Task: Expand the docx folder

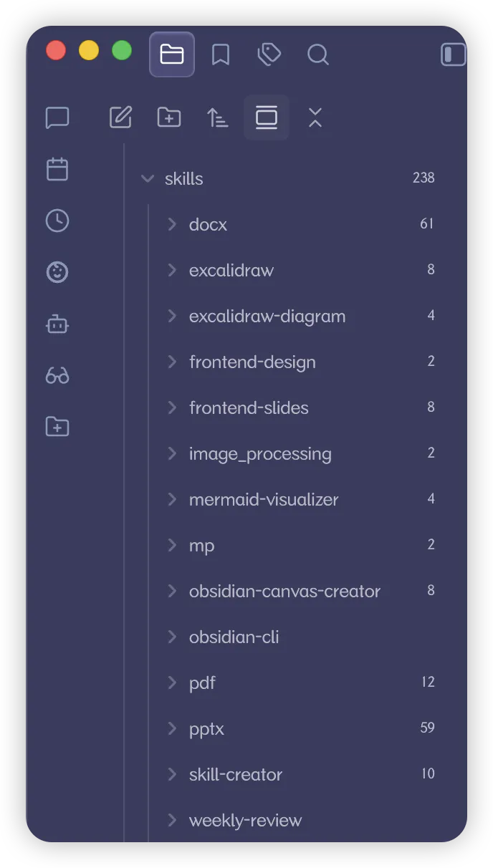Action: pos(172,224)
